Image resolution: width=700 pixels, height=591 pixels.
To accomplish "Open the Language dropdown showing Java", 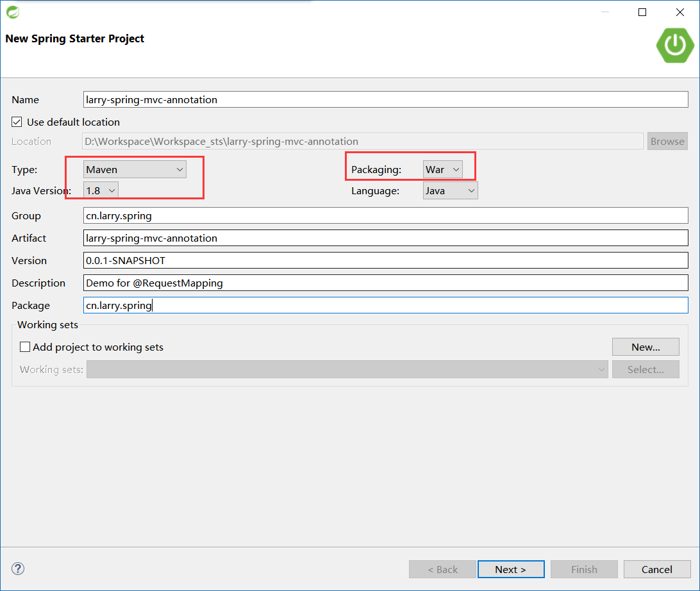I will pyautogui.click(x=451, y=190).
